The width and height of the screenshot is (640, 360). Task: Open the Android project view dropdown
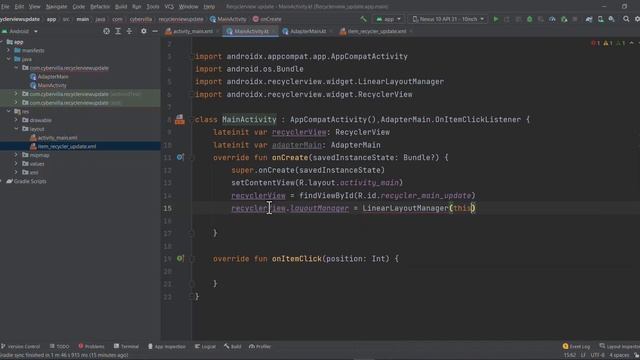tap(20, 31)
